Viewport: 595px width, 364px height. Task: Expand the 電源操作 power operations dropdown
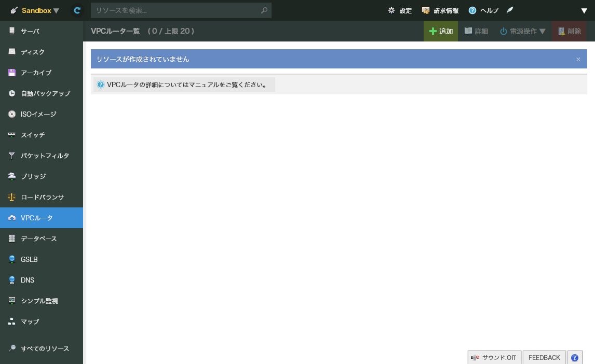522,31
